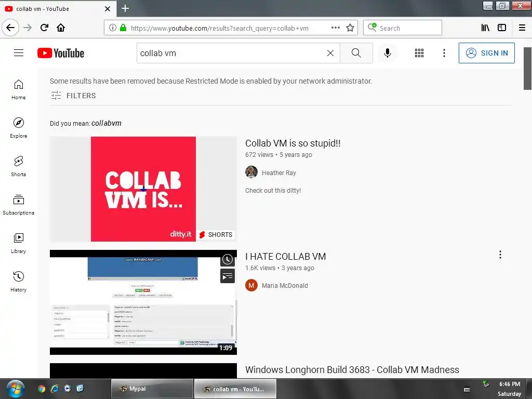Click the browser address bar URL
532x399 pixels.
click(220, 28)
